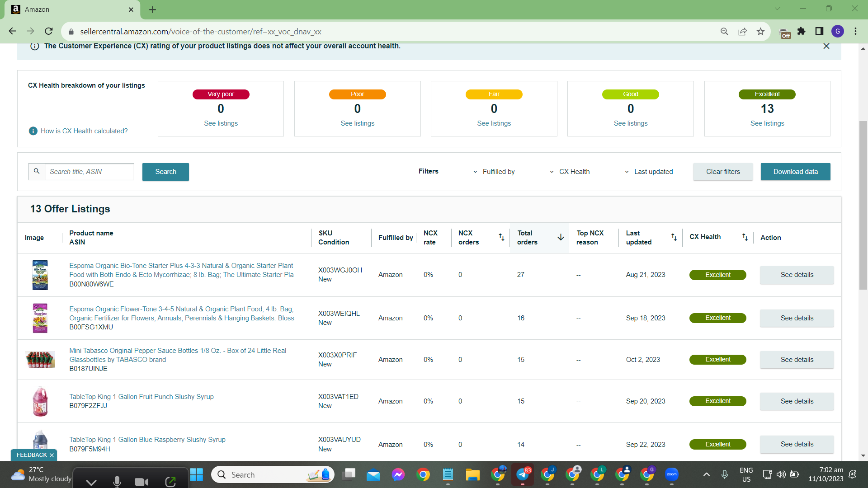Bookmark this page with the star icon
The height and width of the screenshot is (488, 868).
pos(760,31)
